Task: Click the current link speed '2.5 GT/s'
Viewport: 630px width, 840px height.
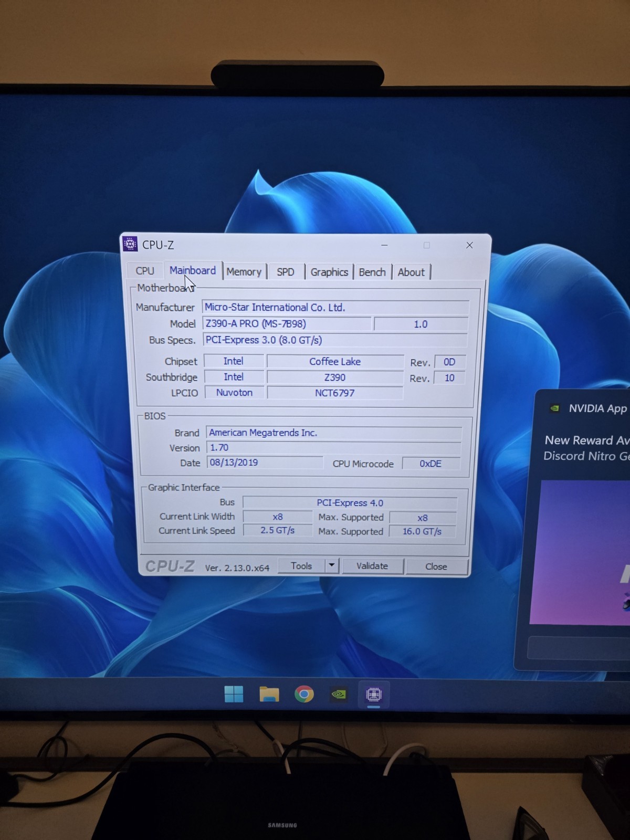Action: point(278,530)
